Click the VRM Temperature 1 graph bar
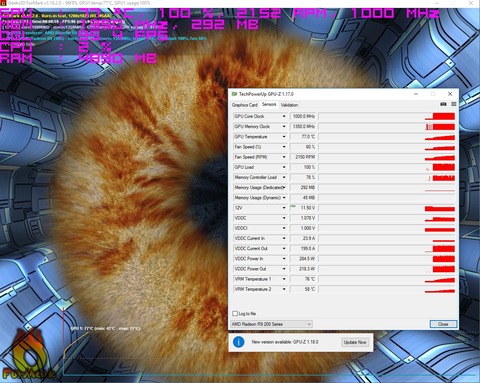Screen dimensions: 480x383 [x=387, y=279]
